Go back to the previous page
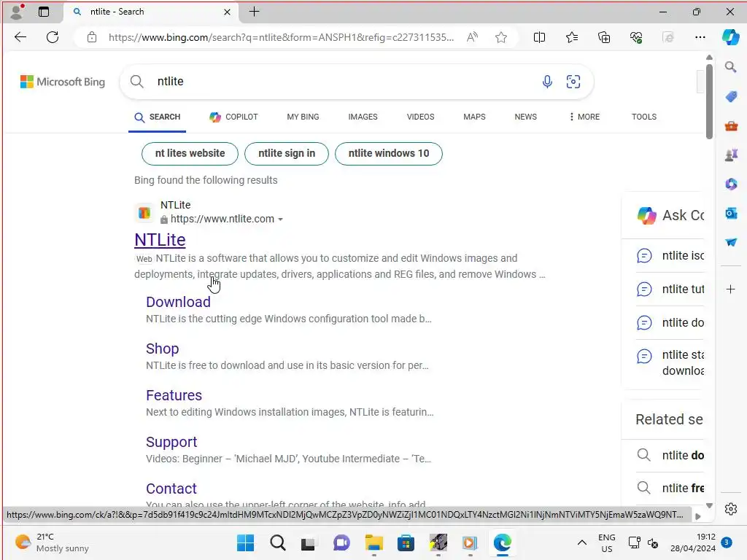747x560 pixels. 20,37
